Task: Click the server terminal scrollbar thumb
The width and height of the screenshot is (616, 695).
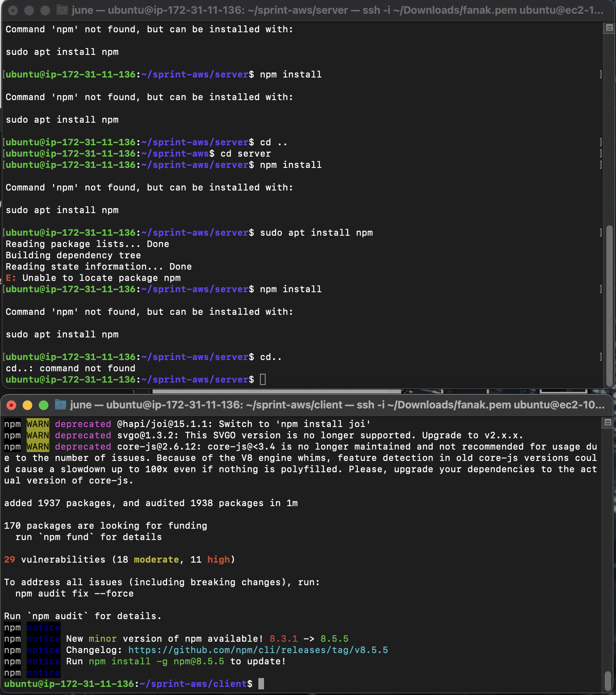Action: 610,306
